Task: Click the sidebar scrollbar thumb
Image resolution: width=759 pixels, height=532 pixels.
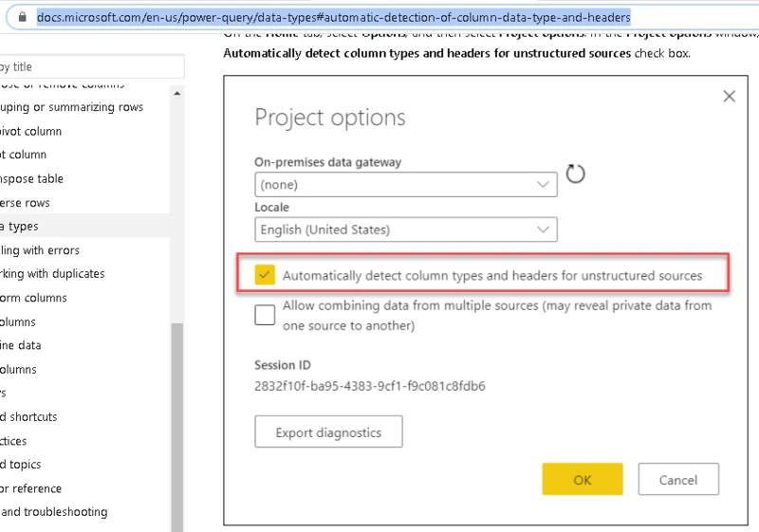Action: point(177,428)
